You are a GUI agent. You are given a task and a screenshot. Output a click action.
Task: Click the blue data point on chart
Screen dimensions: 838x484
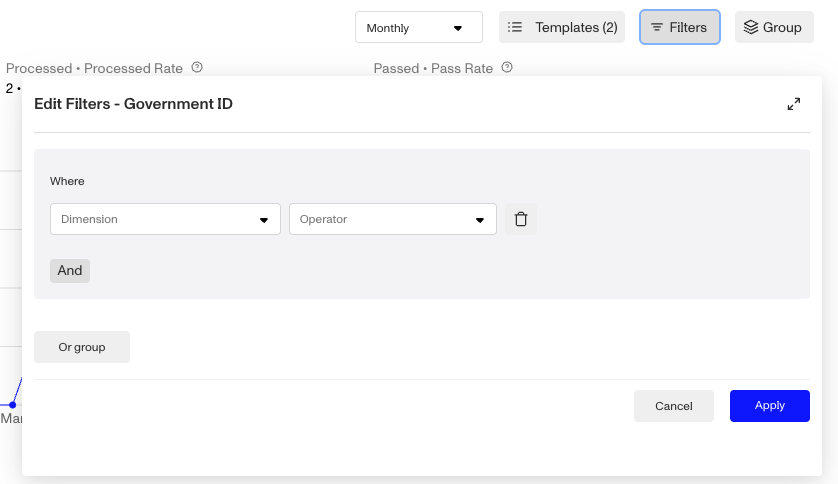click(12, 405)
